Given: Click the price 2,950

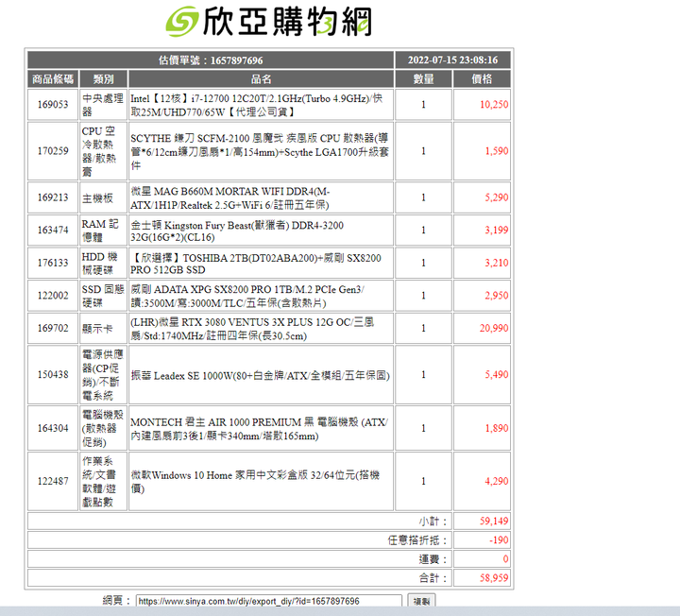Looking at the screenshot, I should pyautogui.click(x=497, y=296).
